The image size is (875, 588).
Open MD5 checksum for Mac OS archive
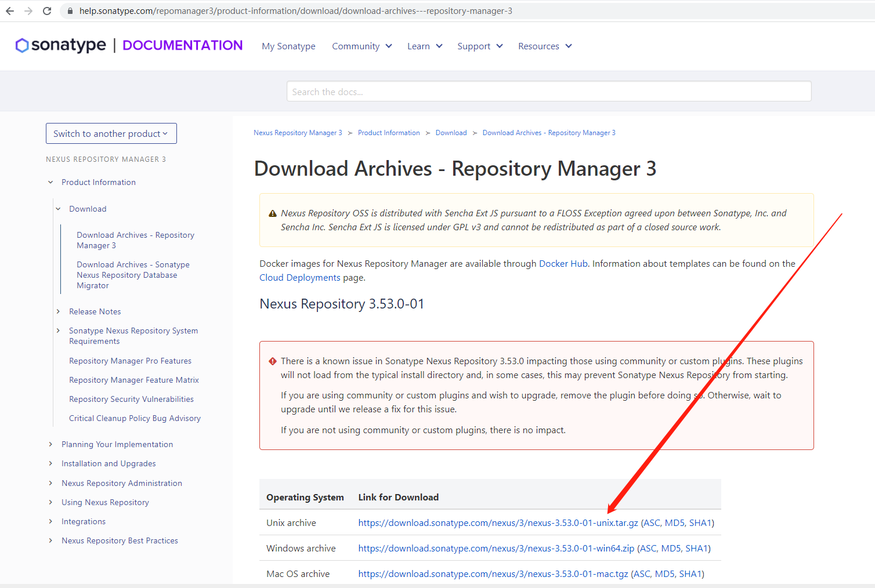coord(664,574)
